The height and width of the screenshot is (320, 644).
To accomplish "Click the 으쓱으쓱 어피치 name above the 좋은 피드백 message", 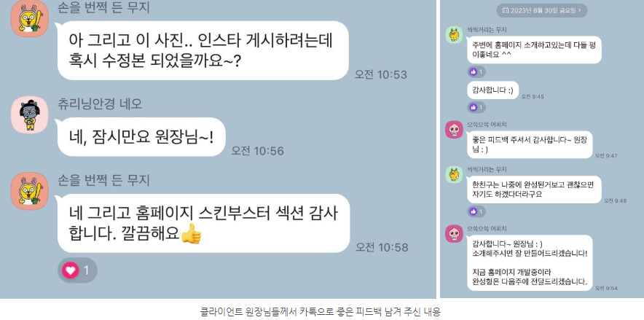I will point(487,125).
